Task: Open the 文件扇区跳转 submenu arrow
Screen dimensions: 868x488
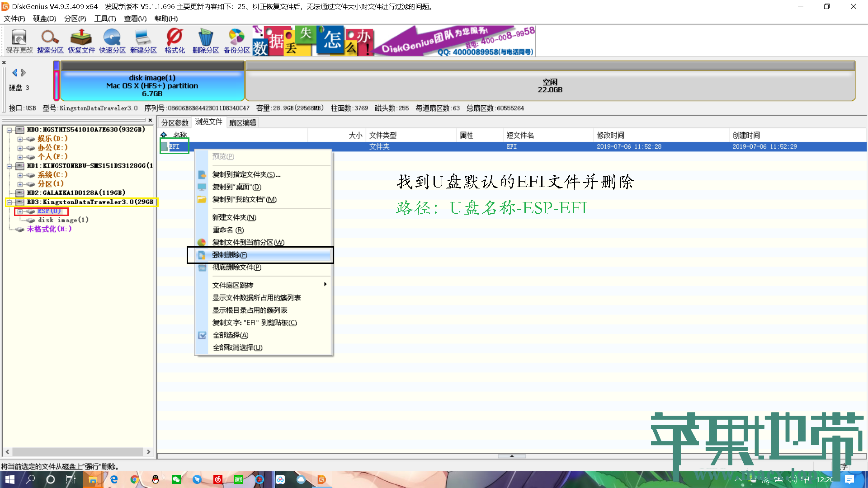Action: coord(325,285)
